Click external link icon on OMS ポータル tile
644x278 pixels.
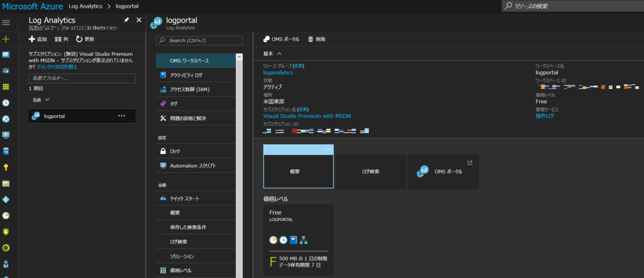point(470,163)
